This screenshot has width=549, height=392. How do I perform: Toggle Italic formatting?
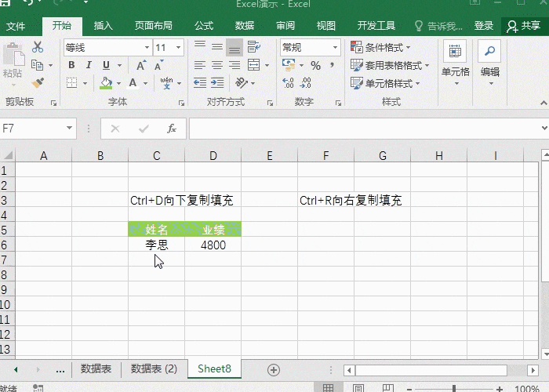pyautogui.click(x=89, y=65)
